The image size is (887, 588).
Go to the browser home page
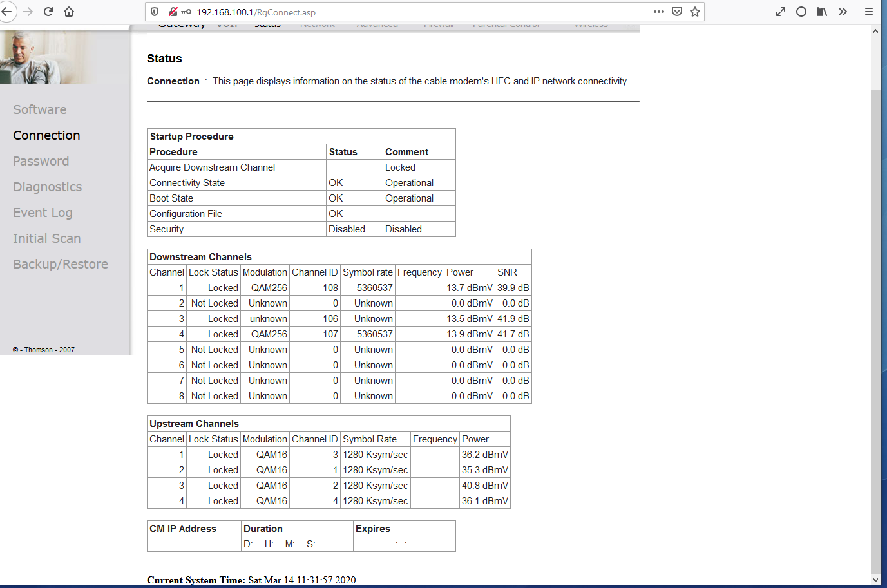click(x=69, y=12)
